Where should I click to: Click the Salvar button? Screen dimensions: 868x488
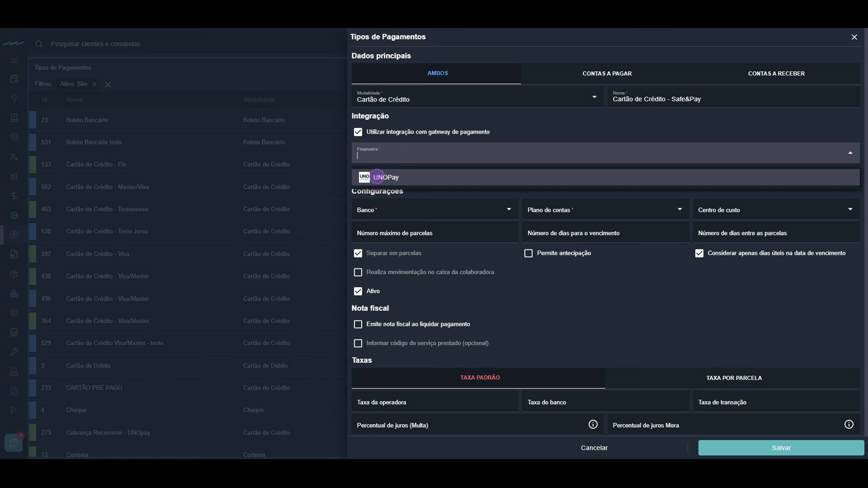[781, 448]
